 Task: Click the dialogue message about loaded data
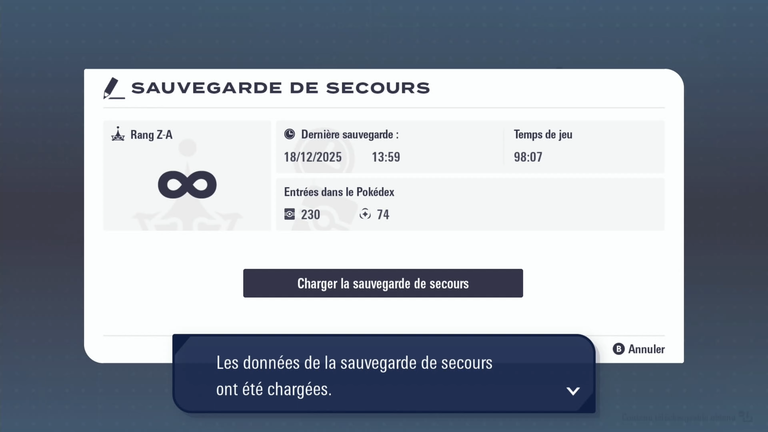[x=355, y=375]
